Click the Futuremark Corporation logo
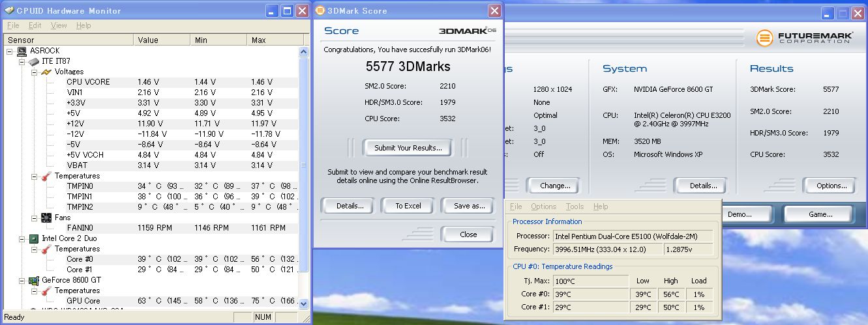Screen dimensions: 868x325 803,38
